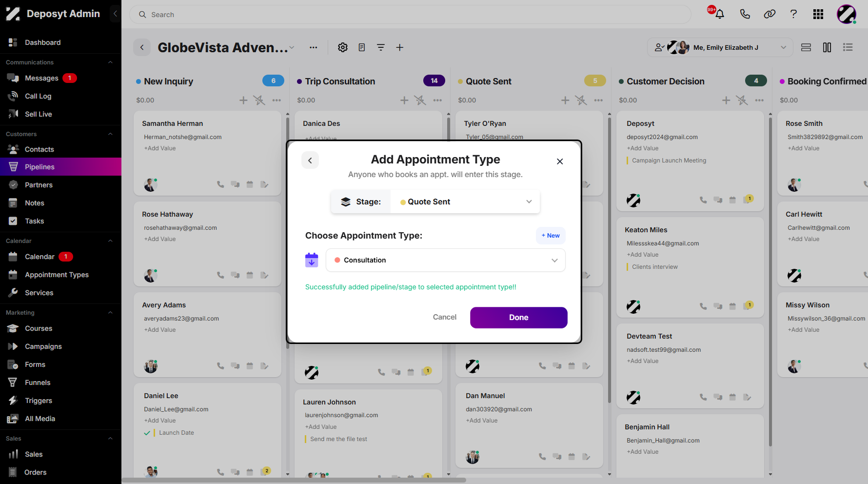Open the pipeline filter icon

pos(381,47)
